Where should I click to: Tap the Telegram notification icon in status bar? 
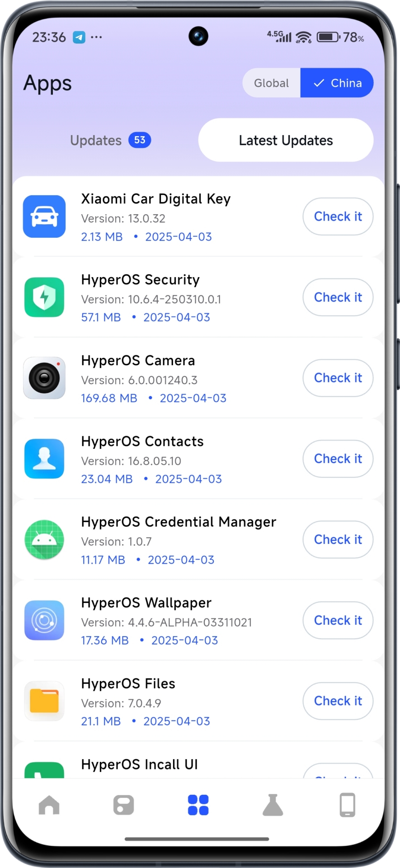(x=79, y=38)
